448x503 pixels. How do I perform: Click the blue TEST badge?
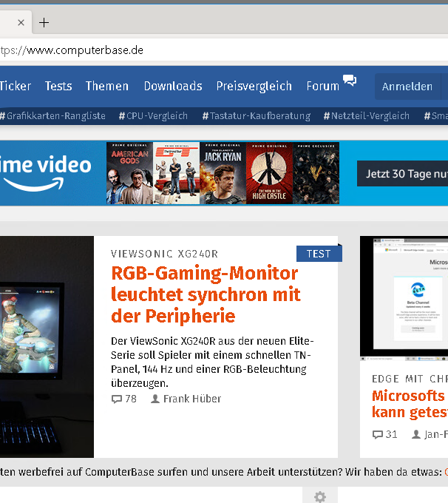(319, 254)
